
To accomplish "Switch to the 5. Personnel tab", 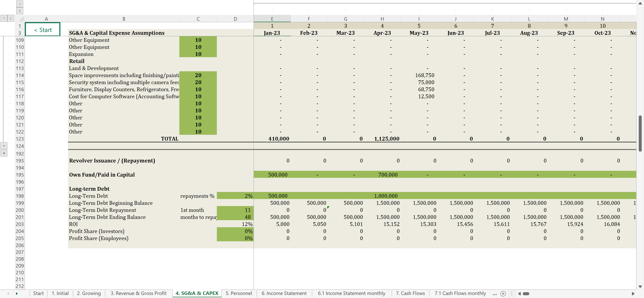I will (238, 293).
